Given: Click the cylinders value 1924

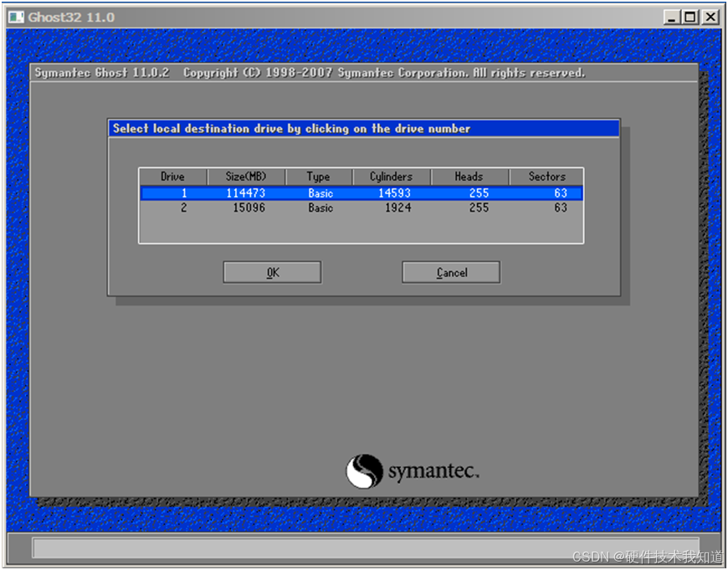Looking at the screenshot, I should [398, 208].
